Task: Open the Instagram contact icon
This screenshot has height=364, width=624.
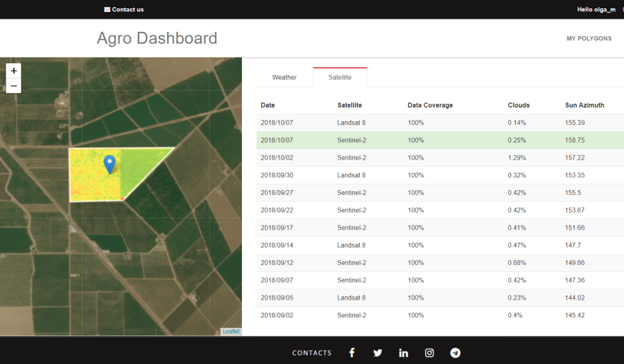Action: [x=429, y=353]
